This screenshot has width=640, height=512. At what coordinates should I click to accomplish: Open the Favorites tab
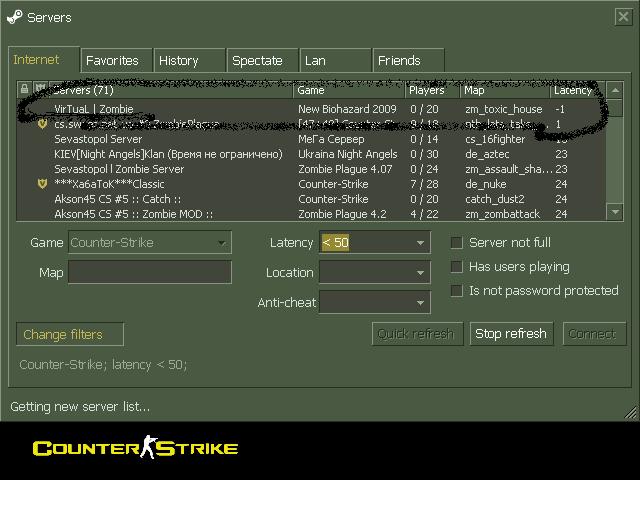tap(117, 60)
